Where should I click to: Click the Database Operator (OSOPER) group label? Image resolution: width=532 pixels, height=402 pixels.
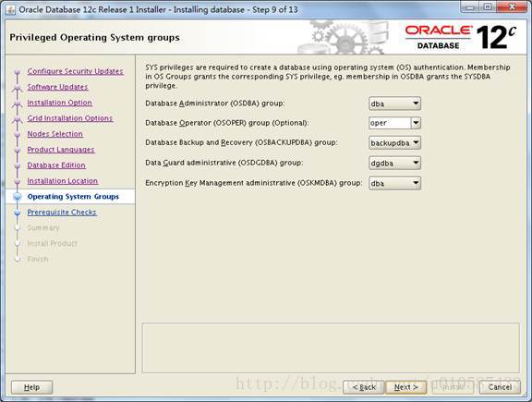point(227,123)
